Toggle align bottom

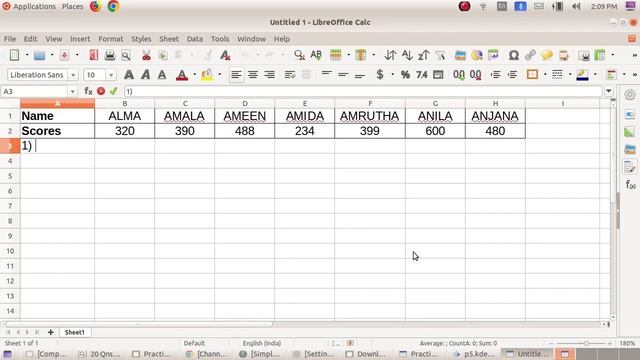pos(360,75)
